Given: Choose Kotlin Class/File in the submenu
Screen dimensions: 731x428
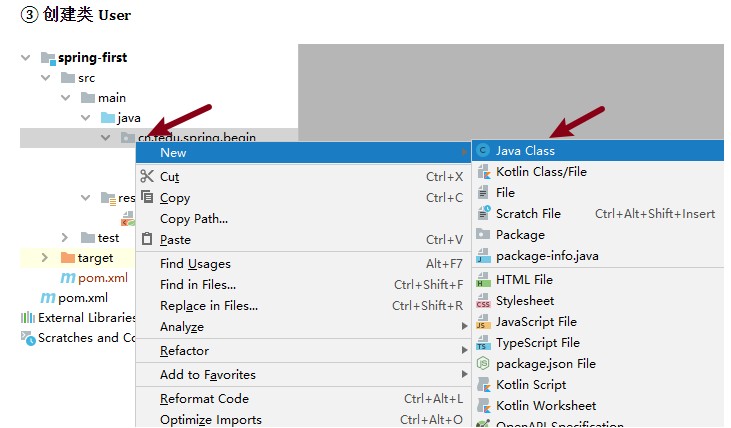Looking at the screenshot, I should tap(598, 172).
